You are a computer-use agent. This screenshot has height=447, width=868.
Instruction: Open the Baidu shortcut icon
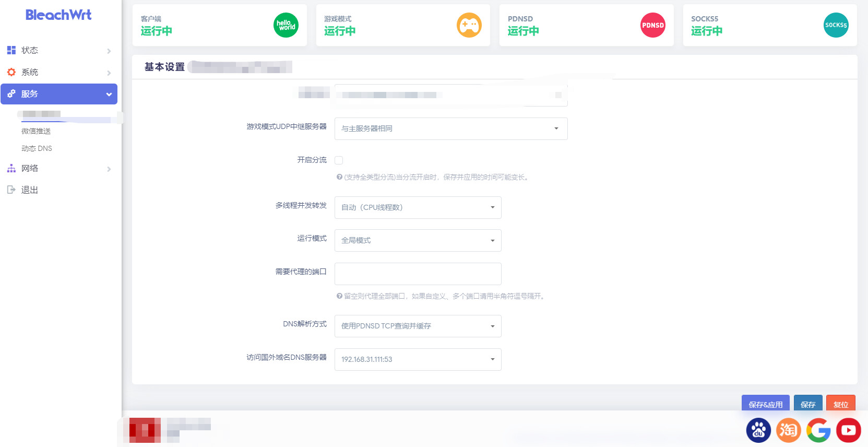tap(758, 430)
